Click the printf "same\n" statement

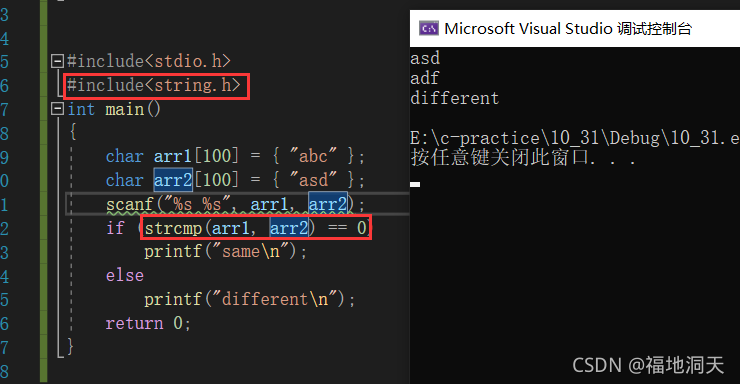click(226, 252)
